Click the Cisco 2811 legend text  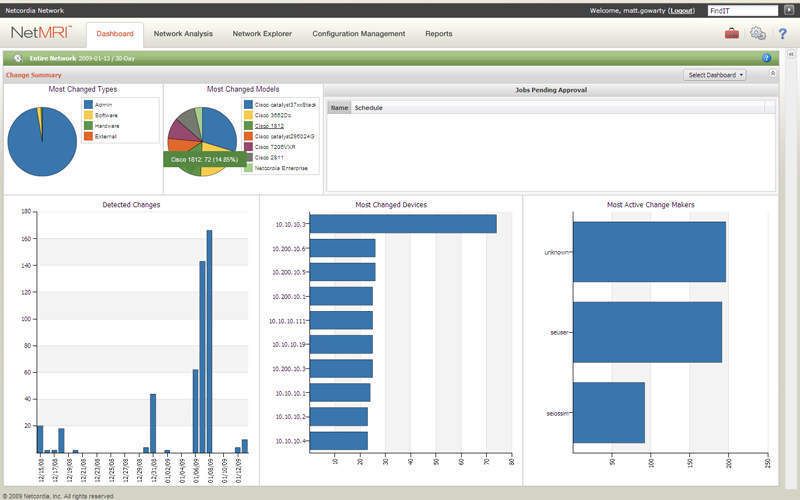point(269,158)
